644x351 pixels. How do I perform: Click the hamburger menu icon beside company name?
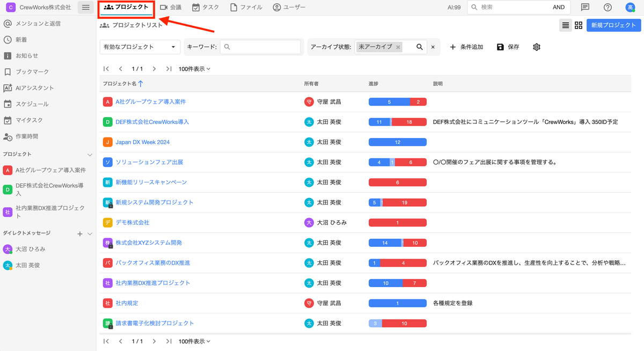point(85,8)
